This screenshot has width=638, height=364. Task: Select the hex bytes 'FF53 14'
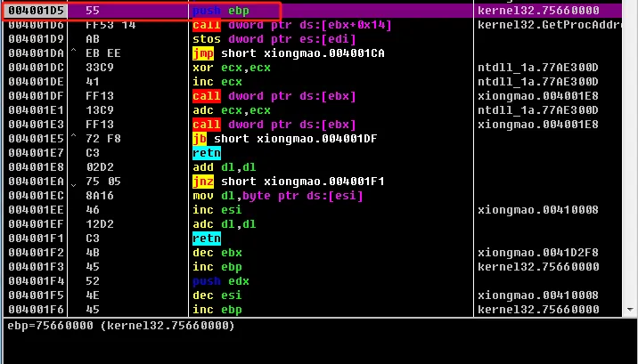[110, 25]
